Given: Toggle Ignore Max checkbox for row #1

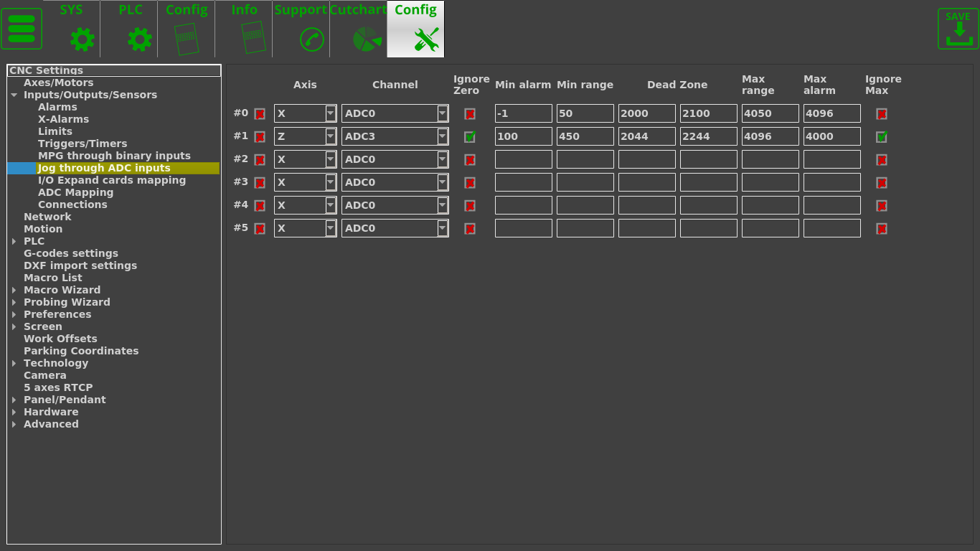Looking at the screenshot, I should pyautogui.click(x=882, y=136).
